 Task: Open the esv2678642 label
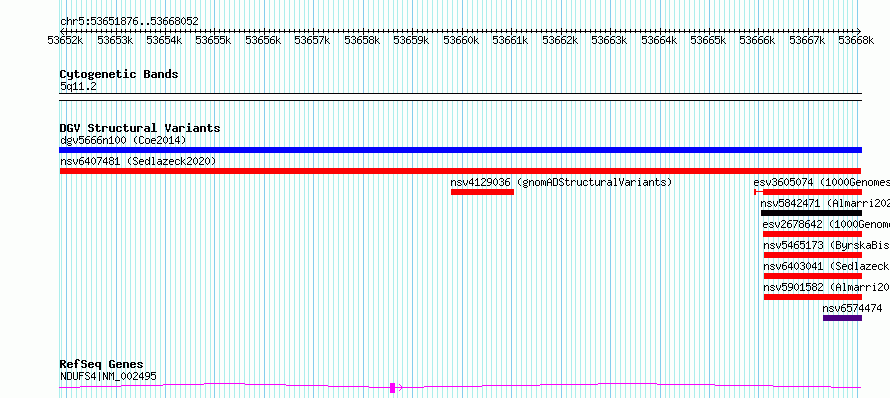826,224
